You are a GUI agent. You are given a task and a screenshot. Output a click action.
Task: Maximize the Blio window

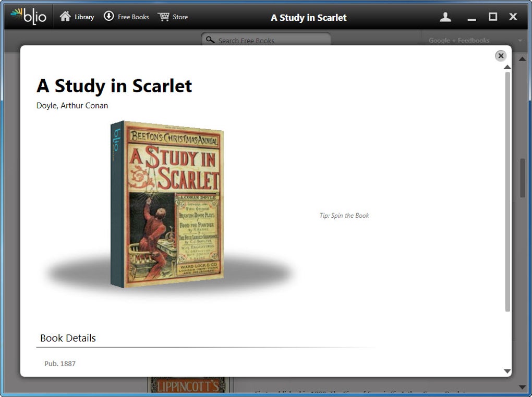(x=493, y=17)
